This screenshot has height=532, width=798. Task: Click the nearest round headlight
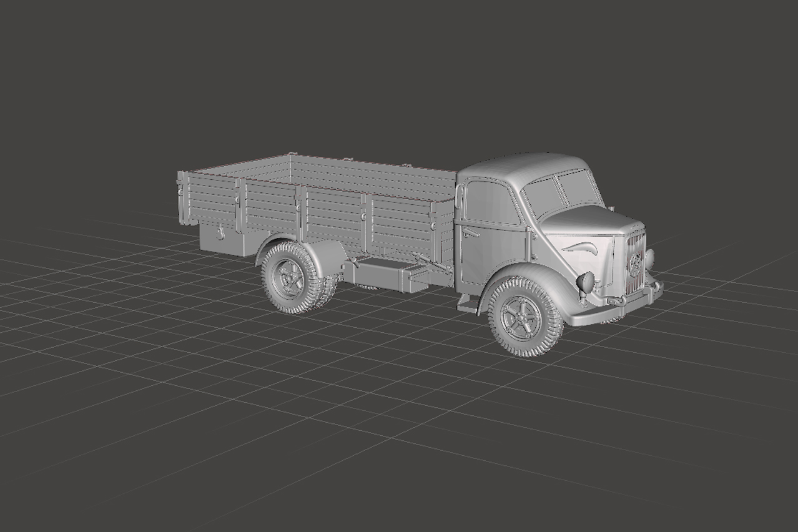click(586, 282)
